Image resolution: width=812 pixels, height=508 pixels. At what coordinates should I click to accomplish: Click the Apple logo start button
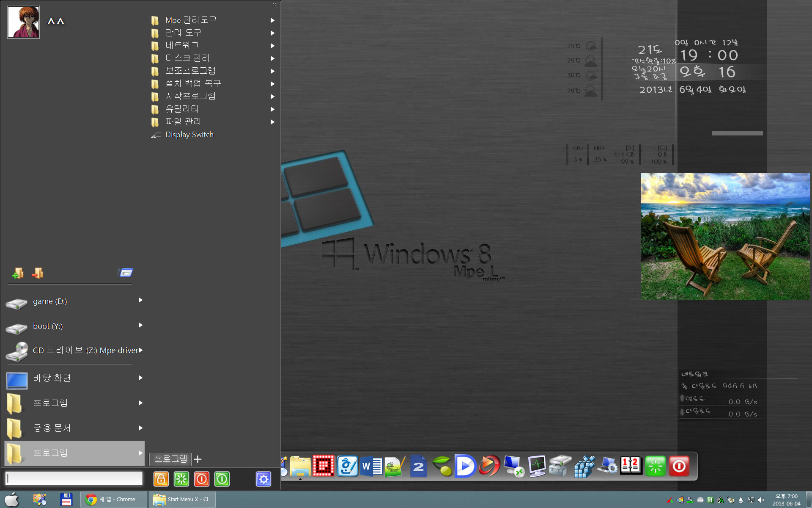12,500
